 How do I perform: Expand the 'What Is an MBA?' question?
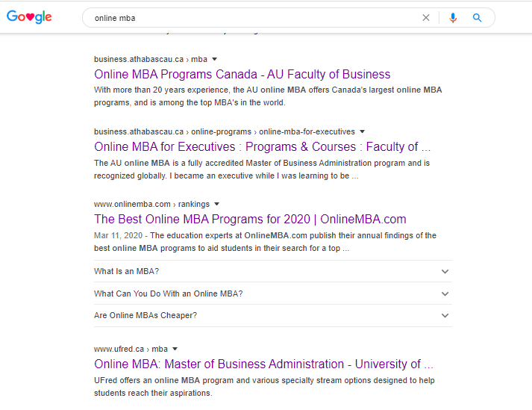point(273,271)
